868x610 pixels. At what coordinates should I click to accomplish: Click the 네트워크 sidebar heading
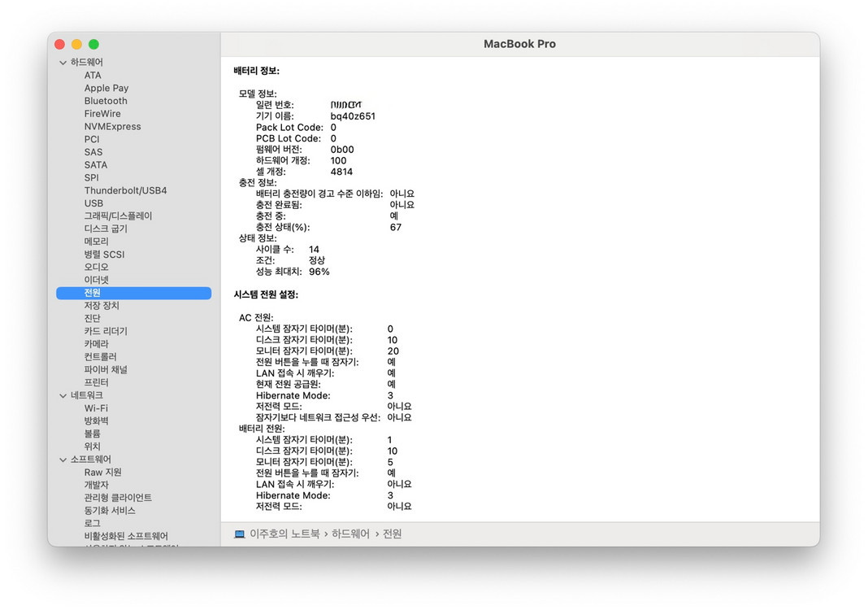pyautogui.click(x=86, y=395)
